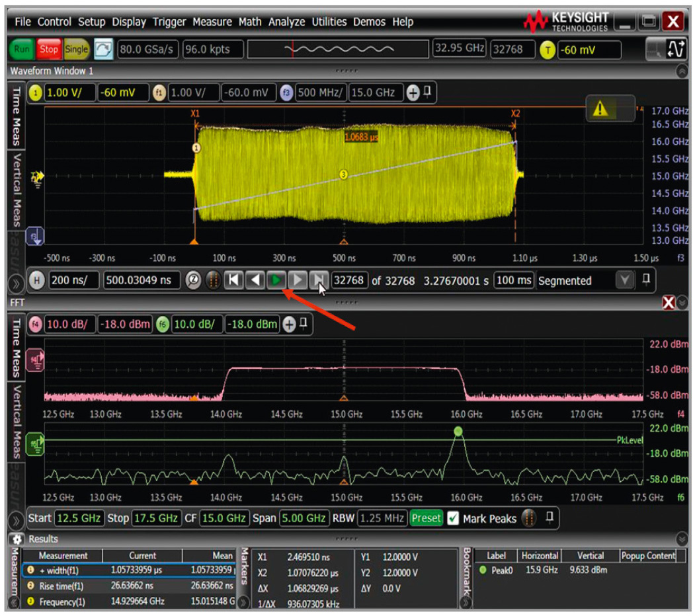Jump to the first segment
695x616 pixels.
tap(233, 280)
